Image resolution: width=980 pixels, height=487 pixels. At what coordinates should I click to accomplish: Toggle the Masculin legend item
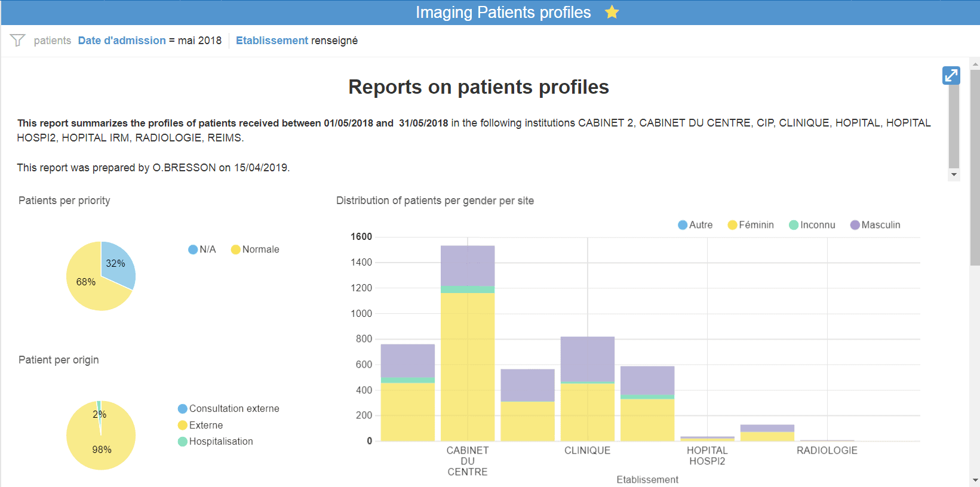(875, 225)
